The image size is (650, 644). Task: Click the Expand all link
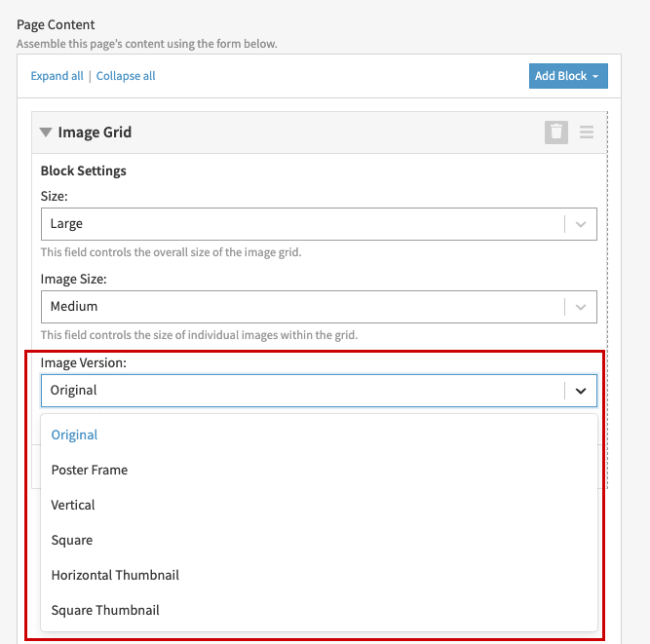point(57,76)
